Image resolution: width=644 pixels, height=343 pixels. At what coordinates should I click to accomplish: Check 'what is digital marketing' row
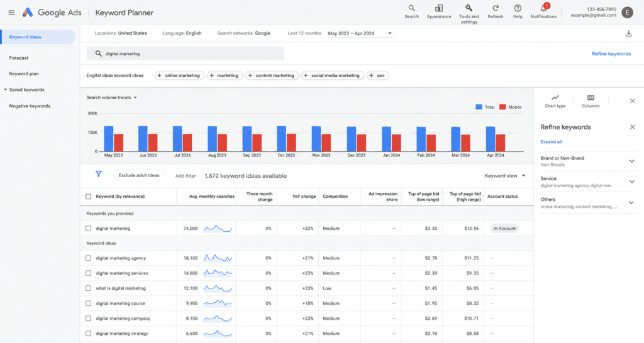88,288
